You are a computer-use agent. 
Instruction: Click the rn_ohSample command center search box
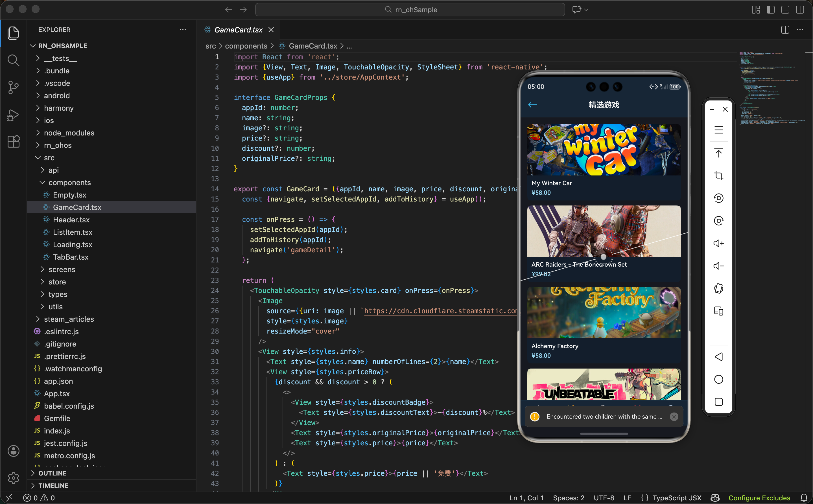point(410,10)
